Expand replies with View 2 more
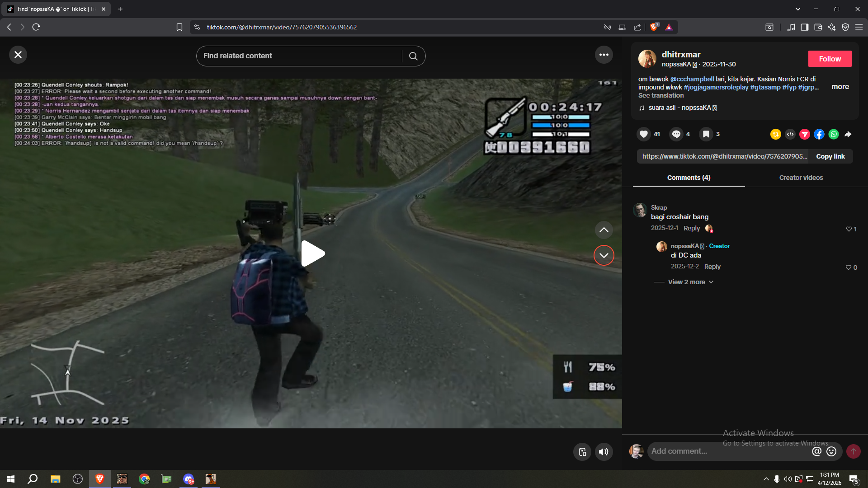Screen dimensions: 868x488 coord(691,282)
